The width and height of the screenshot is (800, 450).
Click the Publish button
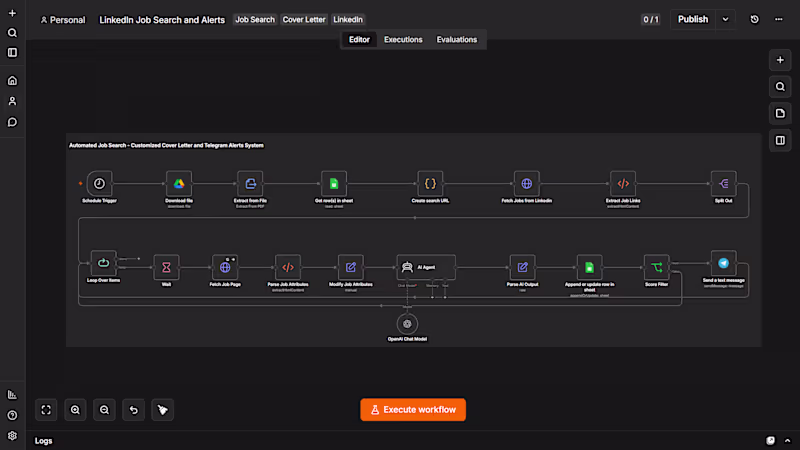coord(693,19)
